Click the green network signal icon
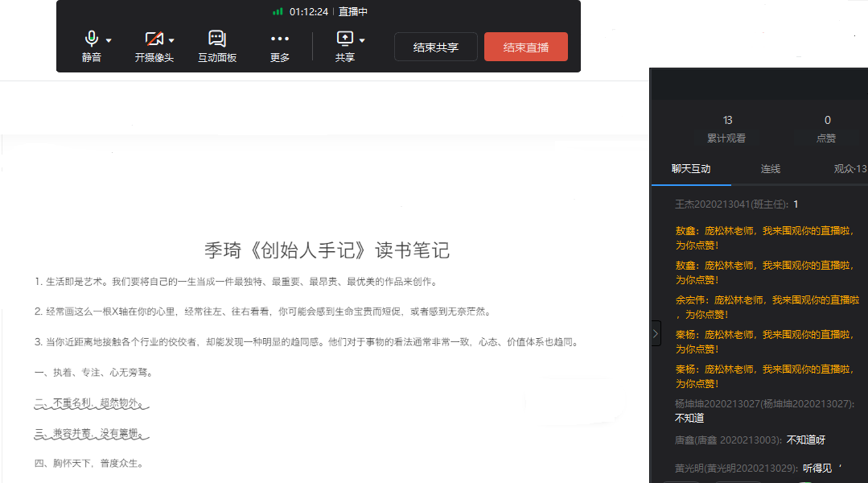This screenshot has width=868, height=483. (278, 12)
